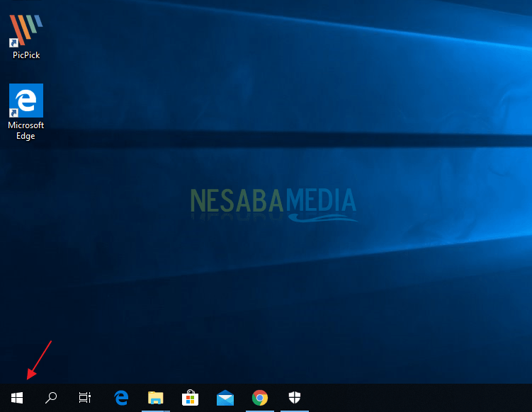532x412 pixels.
Task: Click the "Microsoft Edge" desktop label text
Action: [26, 130]
